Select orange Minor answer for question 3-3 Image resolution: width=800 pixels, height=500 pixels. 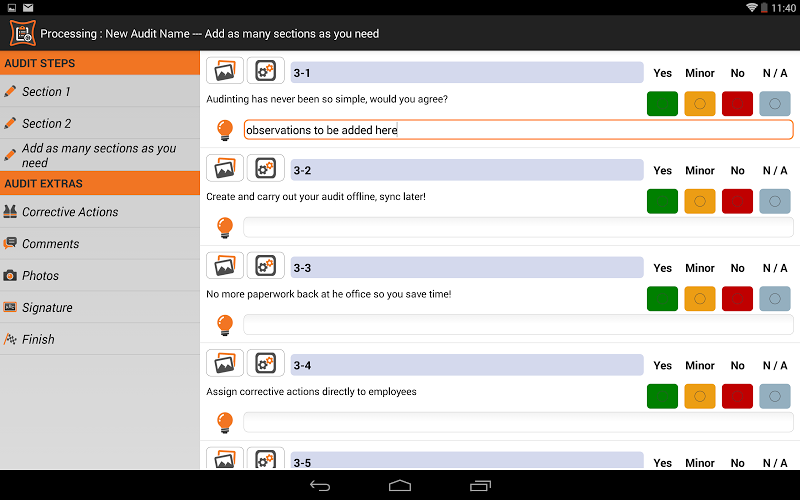point(699,298)
